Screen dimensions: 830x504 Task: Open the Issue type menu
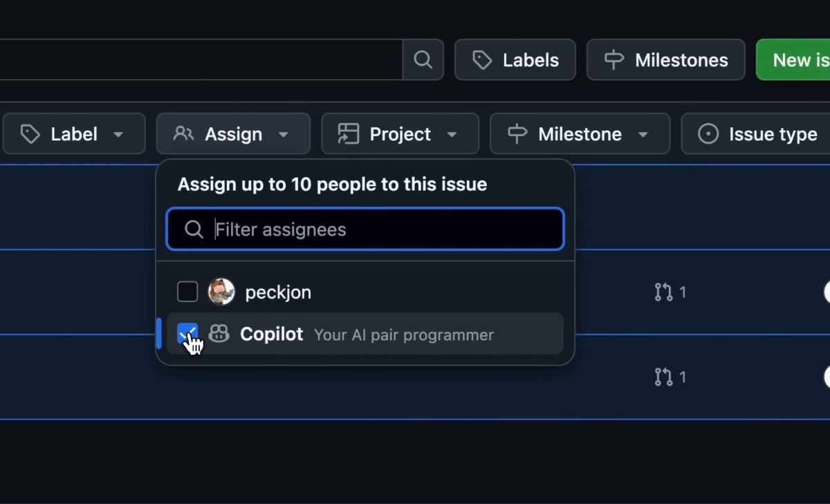pyautogui.click(x=757, y=133)
